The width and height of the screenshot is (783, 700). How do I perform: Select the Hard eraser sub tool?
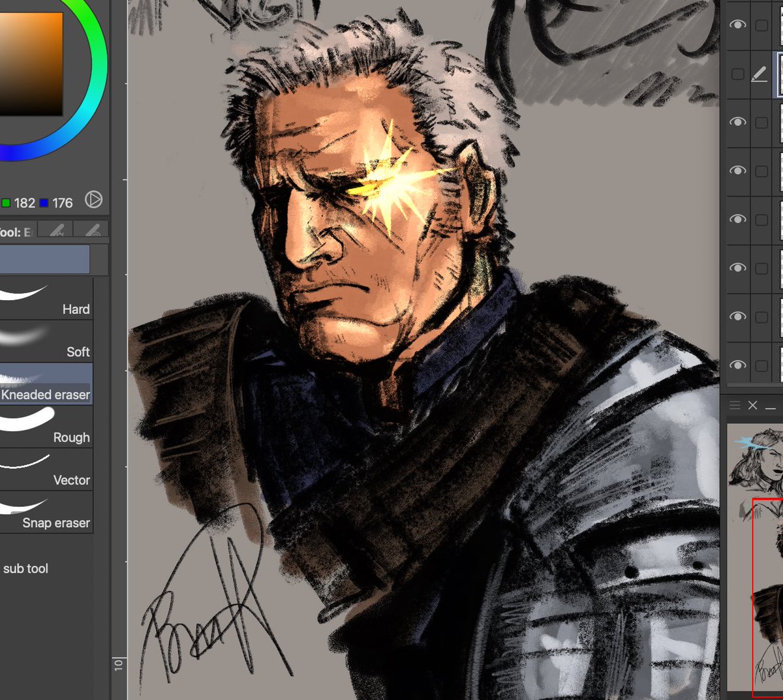(x=46, y=299)
